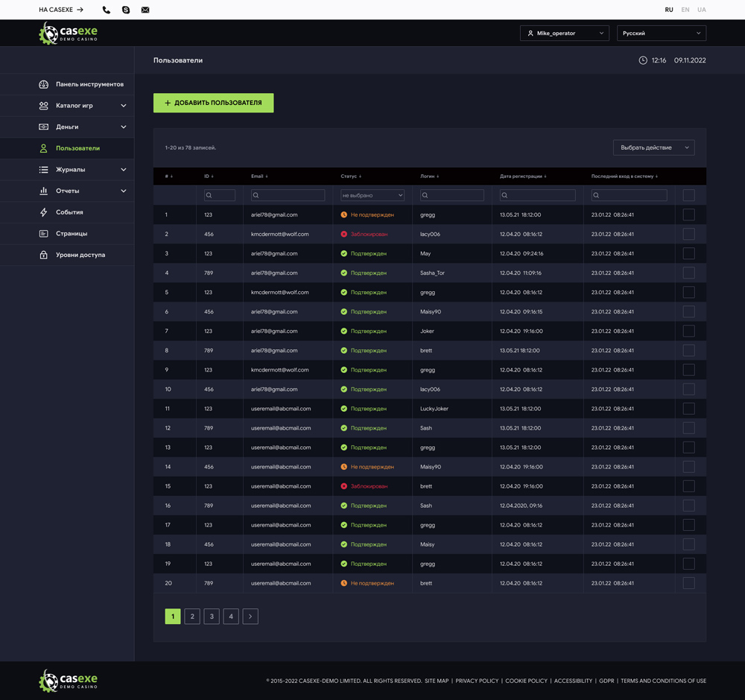745x700 pixels.
Task: Open the Русский language dropdown
Action: [x=662, y=34]
